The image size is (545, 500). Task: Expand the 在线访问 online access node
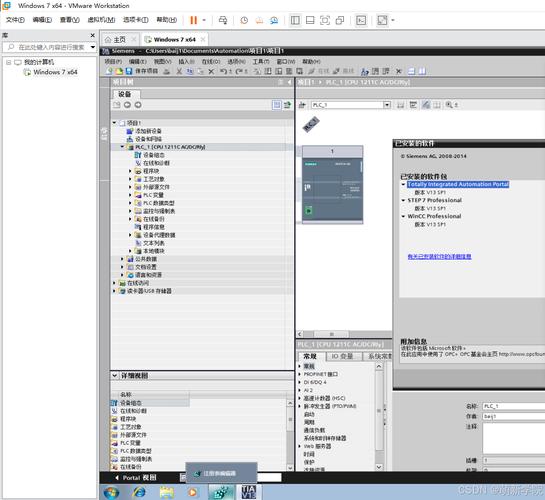[114, 283]
